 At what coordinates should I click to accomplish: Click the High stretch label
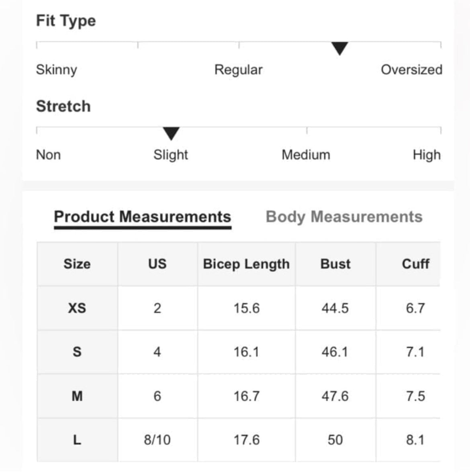[427, 155]
